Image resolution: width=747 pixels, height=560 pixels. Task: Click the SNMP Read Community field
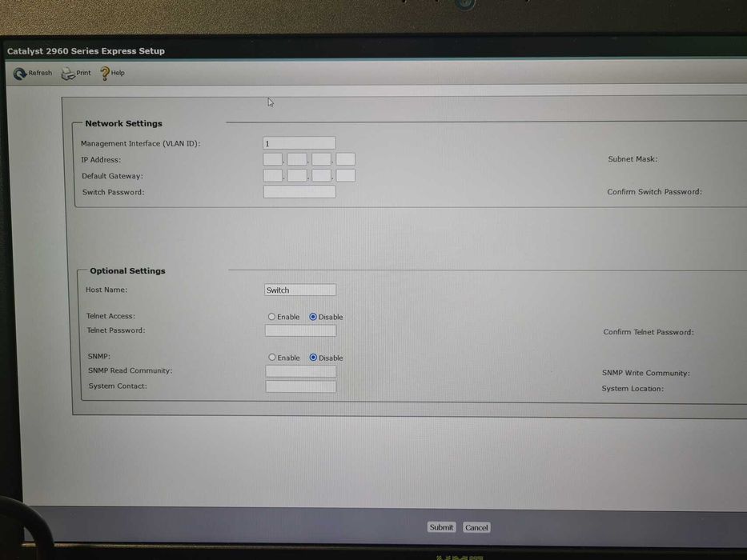(301, 371)
